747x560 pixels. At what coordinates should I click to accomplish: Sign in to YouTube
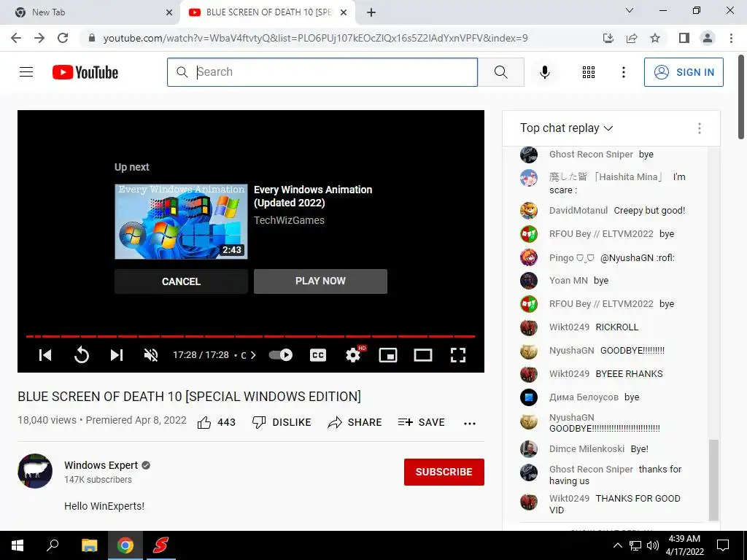point(684,72)
